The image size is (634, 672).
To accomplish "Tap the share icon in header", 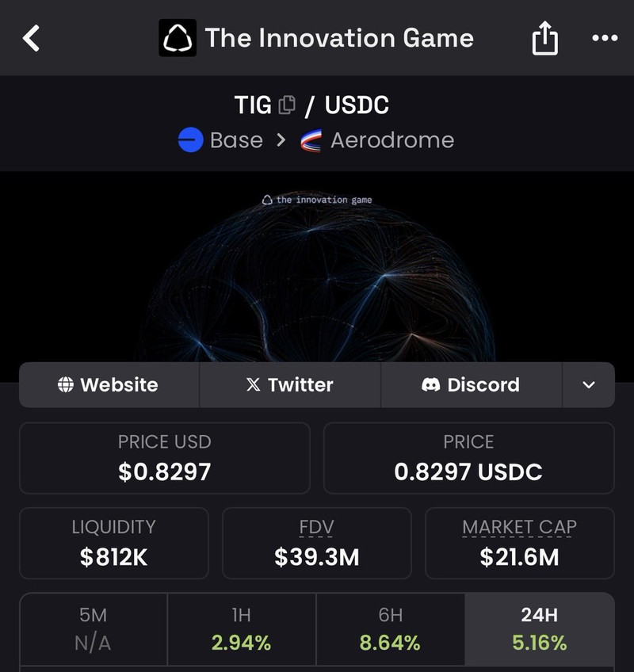I will (x=544, y=38).
